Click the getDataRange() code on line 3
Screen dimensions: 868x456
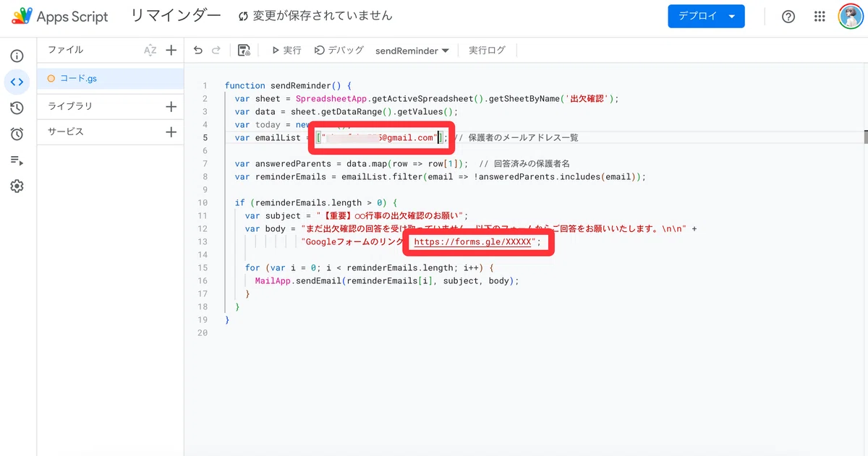(355, 111)
